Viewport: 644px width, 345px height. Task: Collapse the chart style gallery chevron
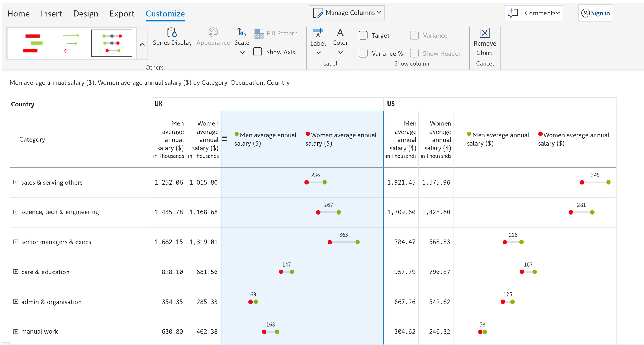[x=142, y=44]
